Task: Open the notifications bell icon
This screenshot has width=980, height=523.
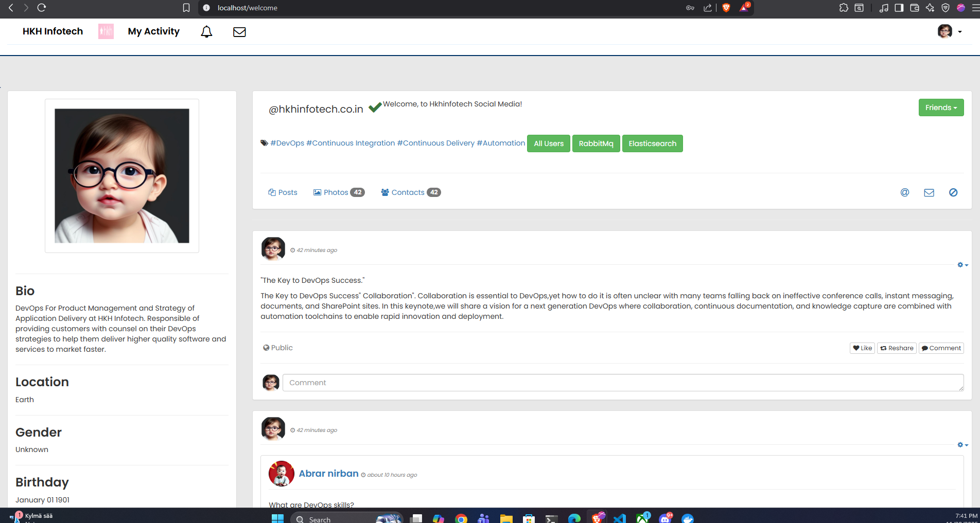Action: [x=206, y=32]
